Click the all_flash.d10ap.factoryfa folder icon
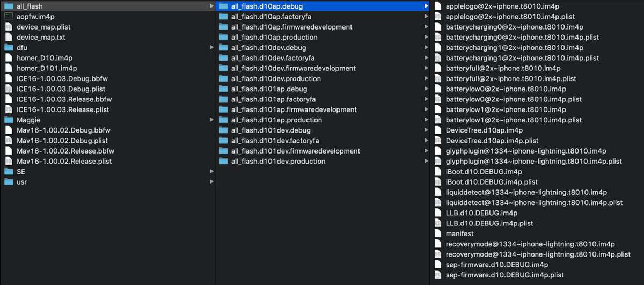This screenshot has height=285, width=644. click(223, 17)
